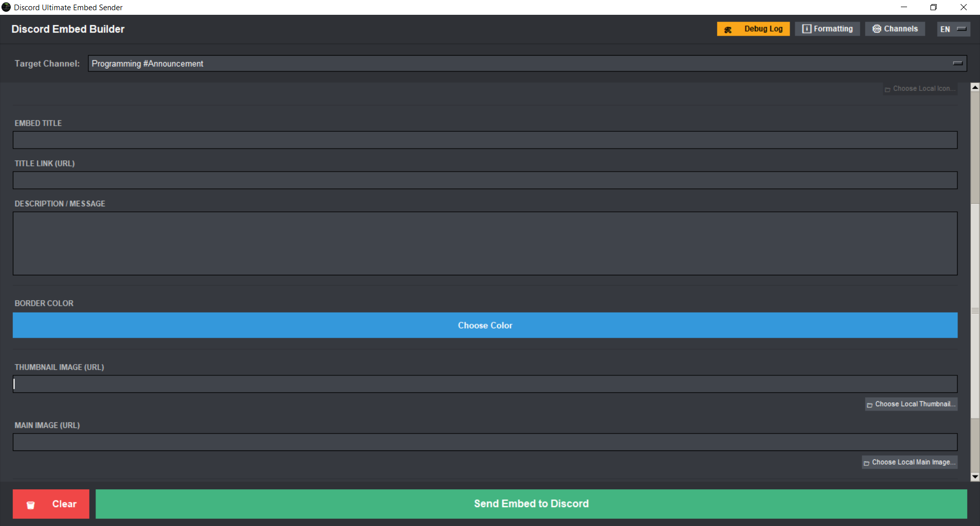Click folder icon beside Choose Local Thumbnail

[x=870, y=405]
